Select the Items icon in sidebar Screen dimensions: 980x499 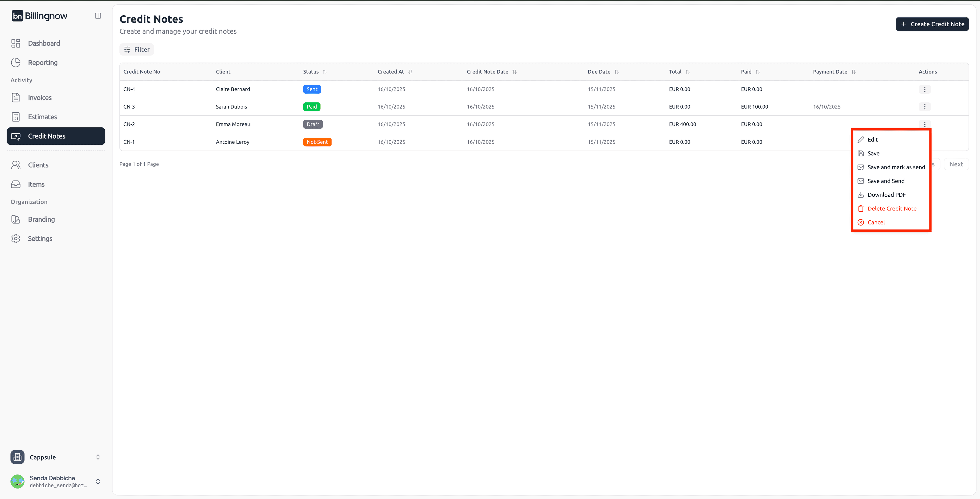(16, 184)
